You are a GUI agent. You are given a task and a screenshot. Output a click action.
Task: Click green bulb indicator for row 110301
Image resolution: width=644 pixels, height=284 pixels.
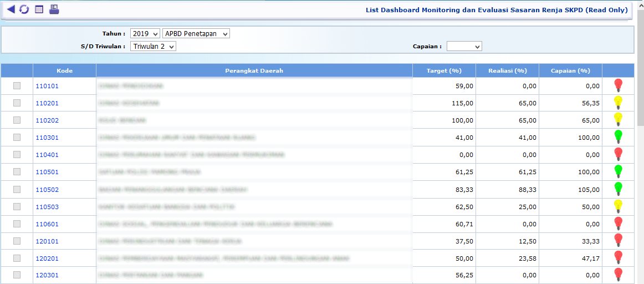tap(618, 137)
